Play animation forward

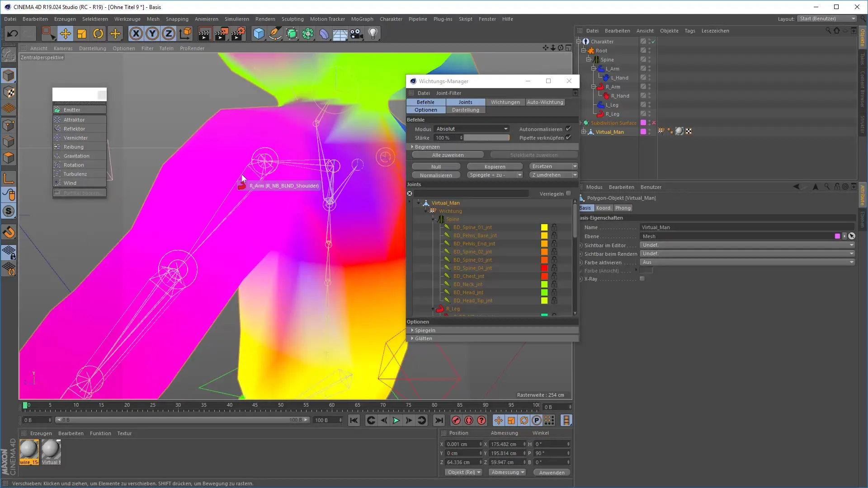pos(396,420)
